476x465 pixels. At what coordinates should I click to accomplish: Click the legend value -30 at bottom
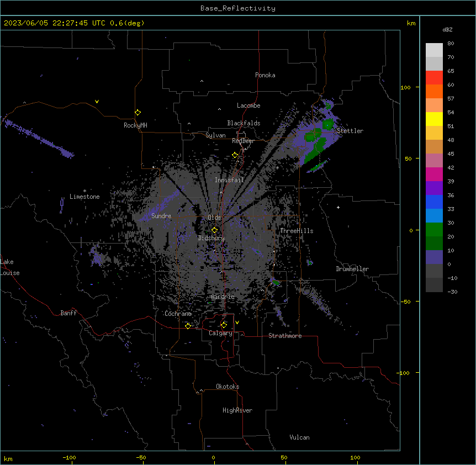pyautogui.click(x=452, y=292)
